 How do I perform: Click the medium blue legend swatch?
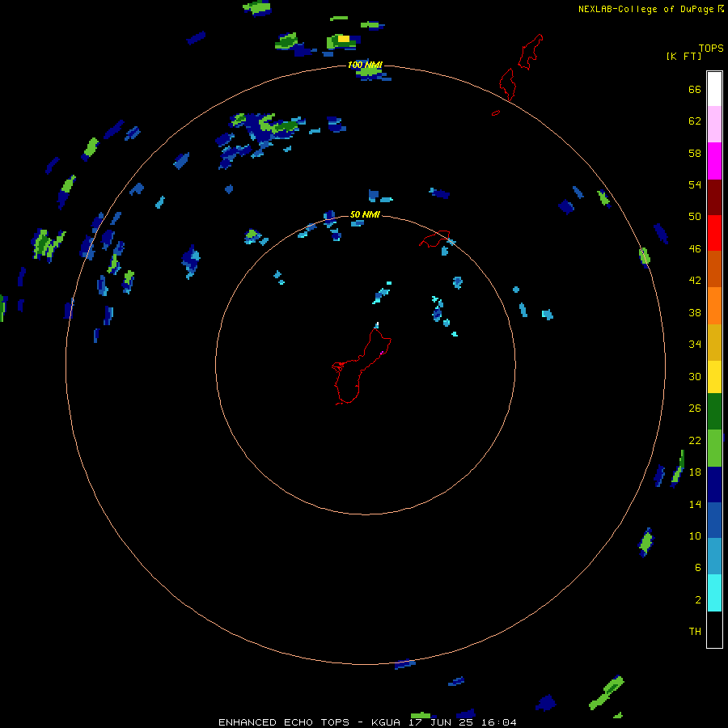tap(714, 520)
